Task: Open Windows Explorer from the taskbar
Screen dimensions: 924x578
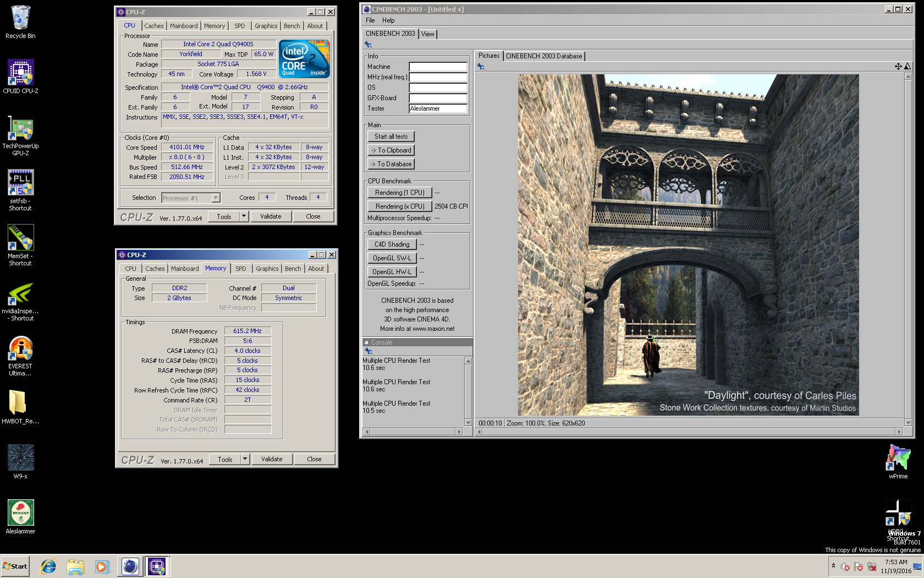Action: [75, 566]
